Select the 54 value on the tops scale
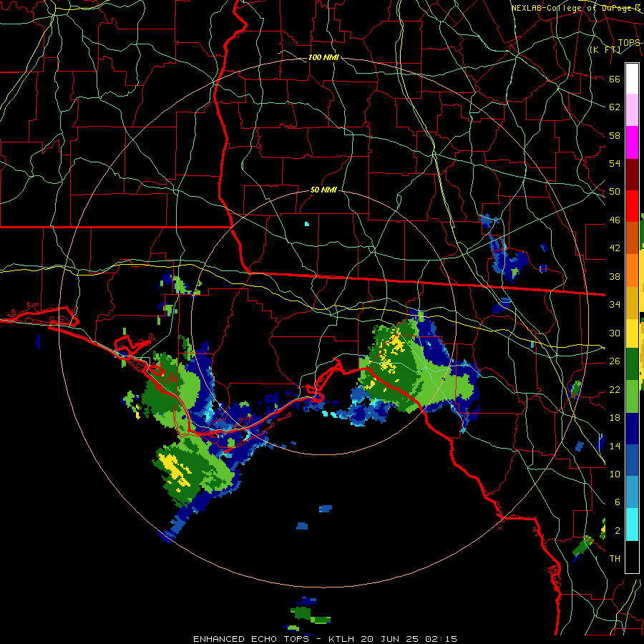 point(615,163)
